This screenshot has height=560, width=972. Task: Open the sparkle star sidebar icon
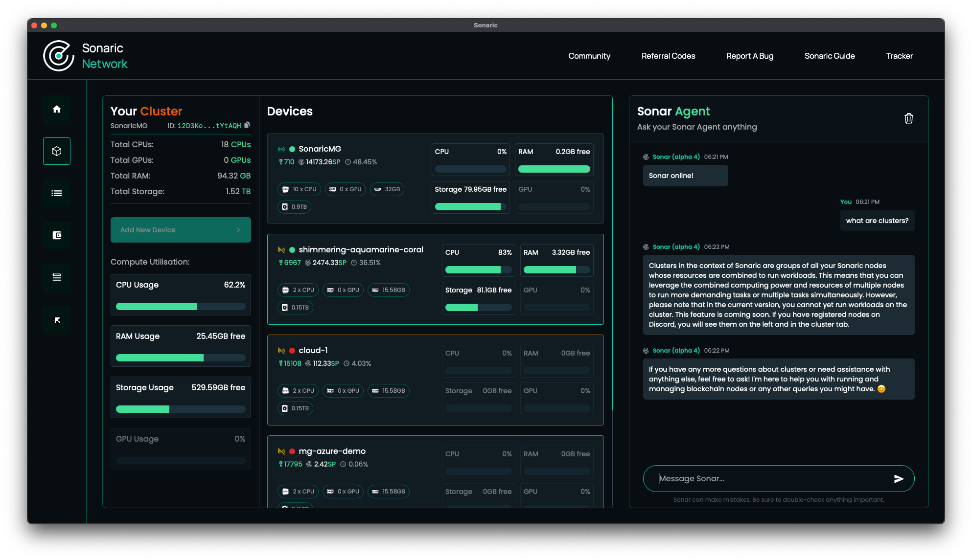[57, 319]
